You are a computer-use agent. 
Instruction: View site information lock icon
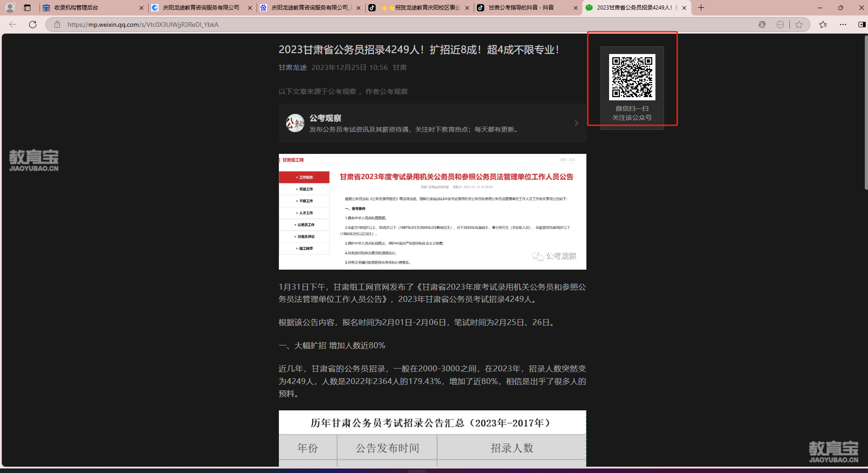point(57,25)
